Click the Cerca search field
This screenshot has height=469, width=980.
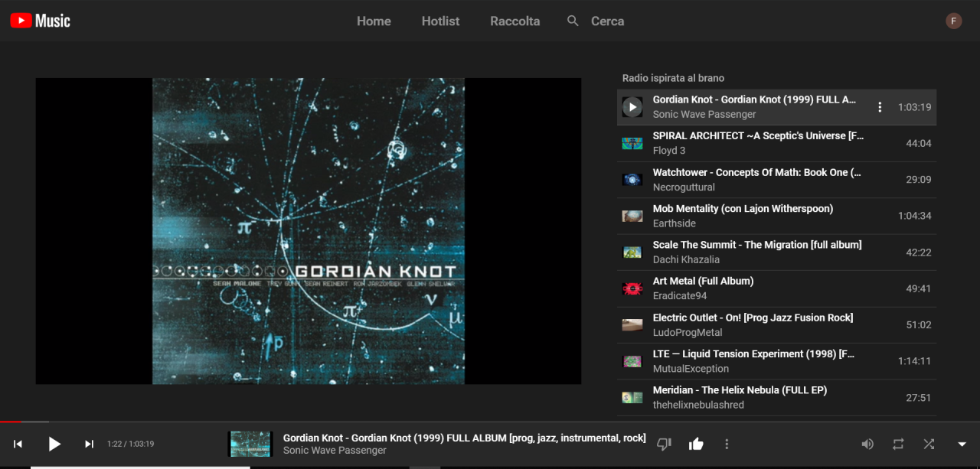click(x=607, y=21)
